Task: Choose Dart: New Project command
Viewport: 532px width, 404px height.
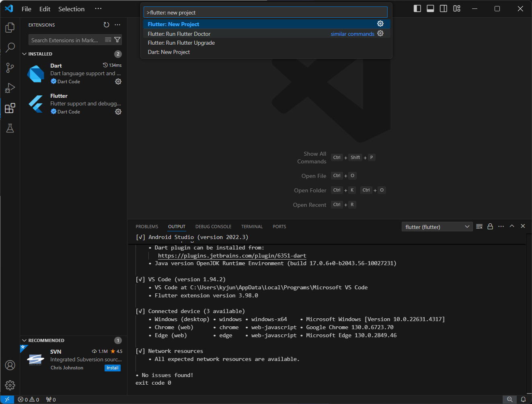Action: 267,52
